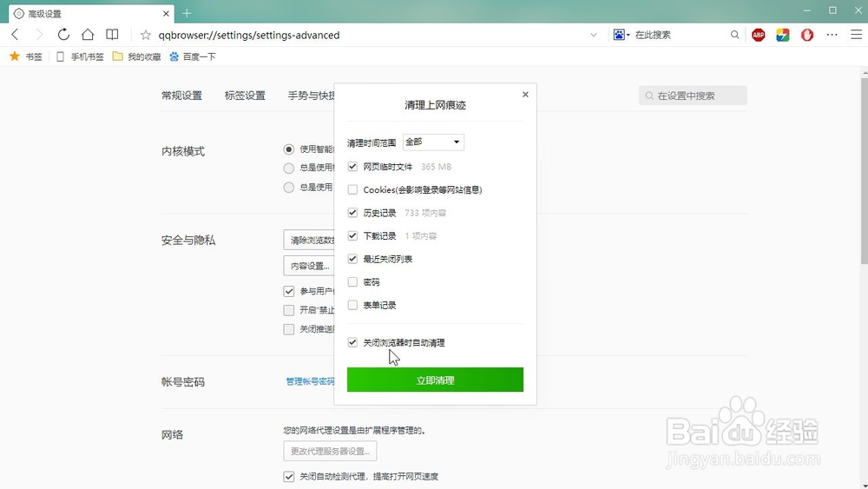Image resolution: width=868 pixels, height=489 pixels.
Task: Uncheck the 网页临时文件 checkbox
Action: [352, 167]
